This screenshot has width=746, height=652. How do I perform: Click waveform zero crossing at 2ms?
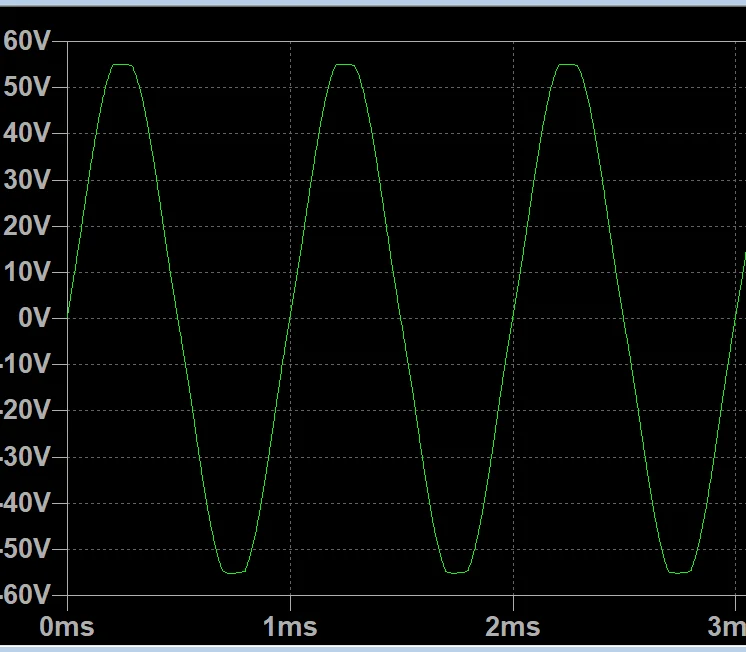coord(513,318)
